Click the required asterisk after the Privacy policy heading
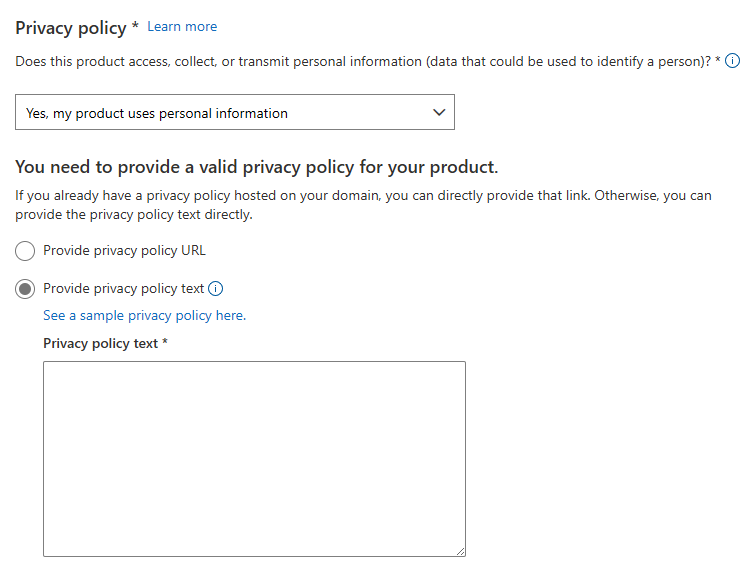 pyautogui.click(x=135, y=25)
